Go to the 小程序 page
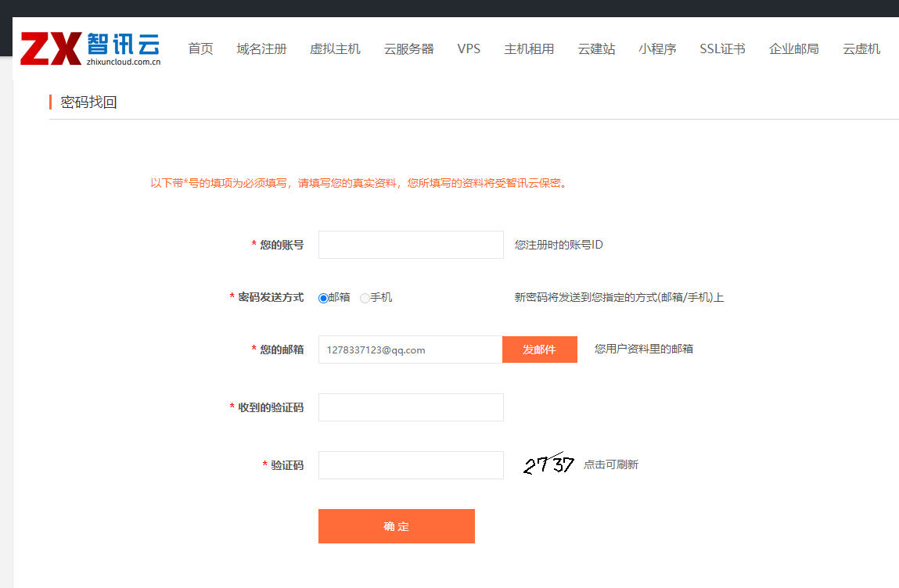This screenshot has height=588, width=899. [x=657, y=48]
